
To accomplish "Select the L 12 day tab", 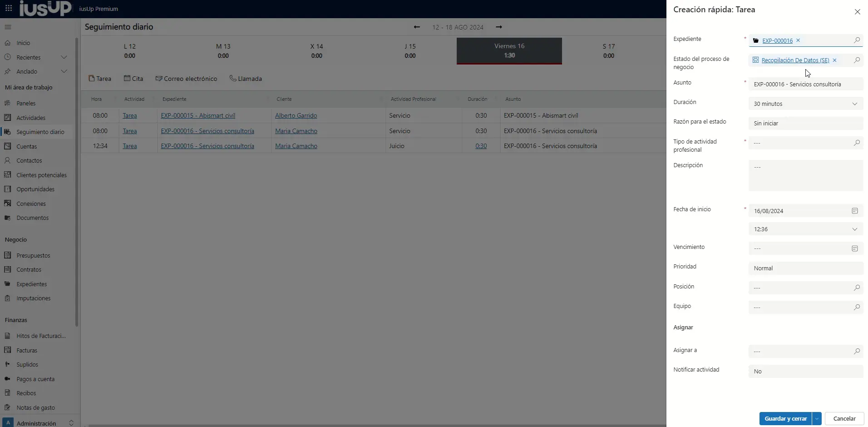I will click(x=130, y=51).
